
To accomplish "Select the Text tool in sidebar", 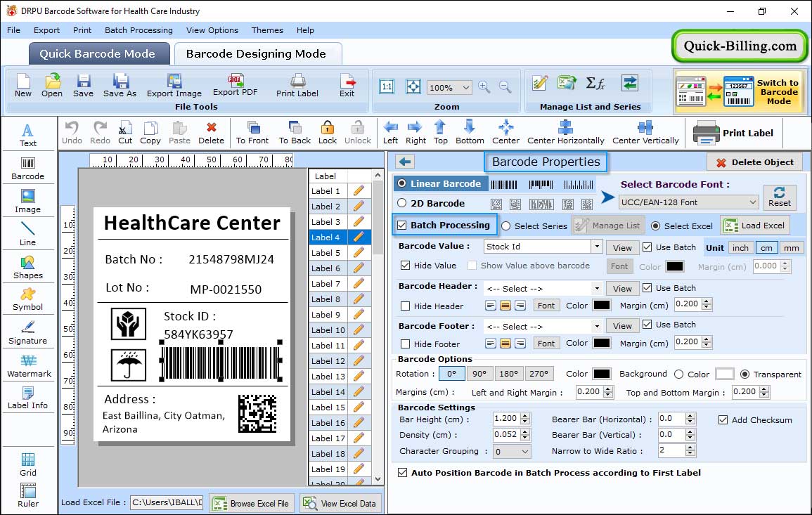I will click(x=28, y=136).
